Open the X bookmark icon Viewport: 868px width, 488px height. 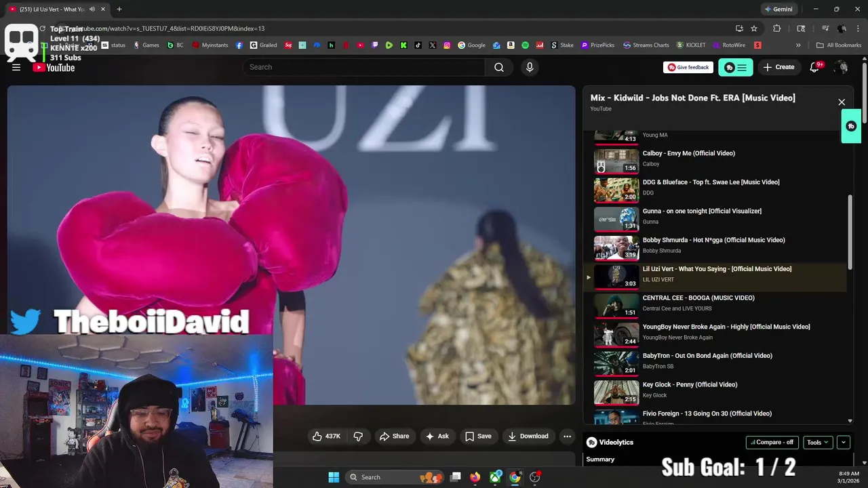click(x=433, y=45)
